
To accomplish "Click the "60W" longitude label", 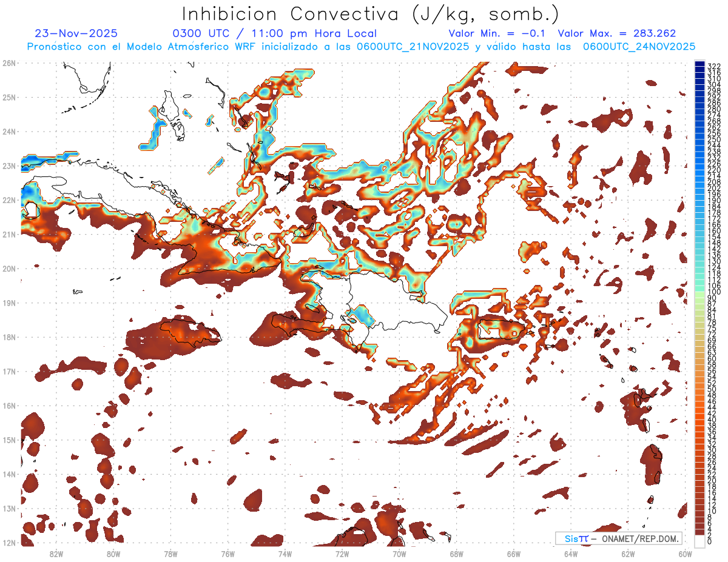I will click(685, 554).
